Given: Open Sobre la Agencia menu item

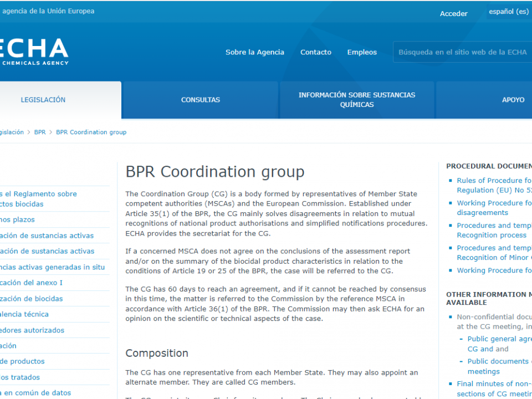Looking at the screenshot, I should (x=254, y=52).
